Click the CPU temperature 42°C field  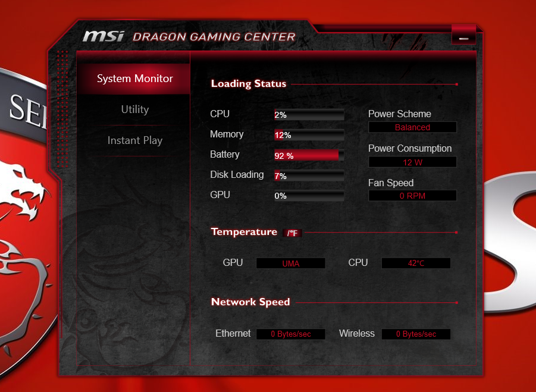tap(416, 263)
